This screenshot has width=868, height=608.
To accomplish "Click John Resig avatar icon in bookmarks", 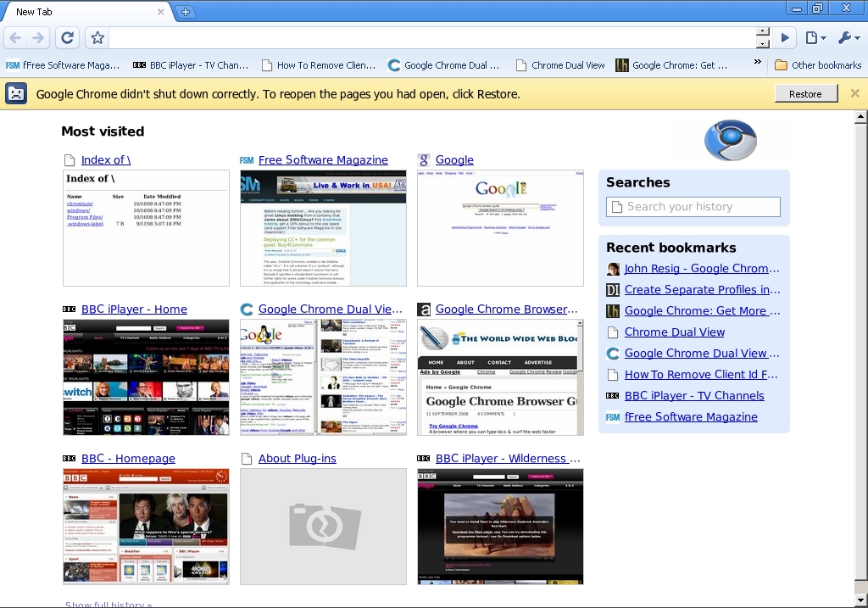I will point(613,269).
